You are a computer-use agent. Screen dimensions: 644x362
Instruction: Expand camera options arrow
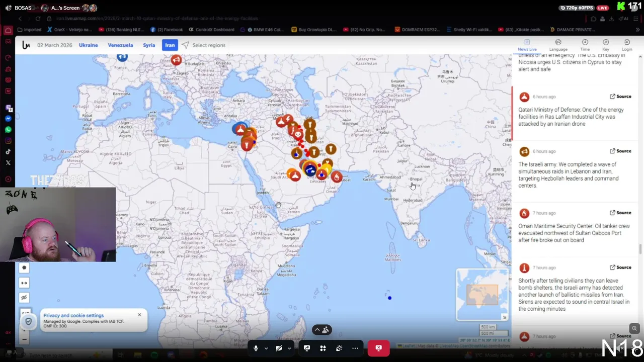coord(289,348)
